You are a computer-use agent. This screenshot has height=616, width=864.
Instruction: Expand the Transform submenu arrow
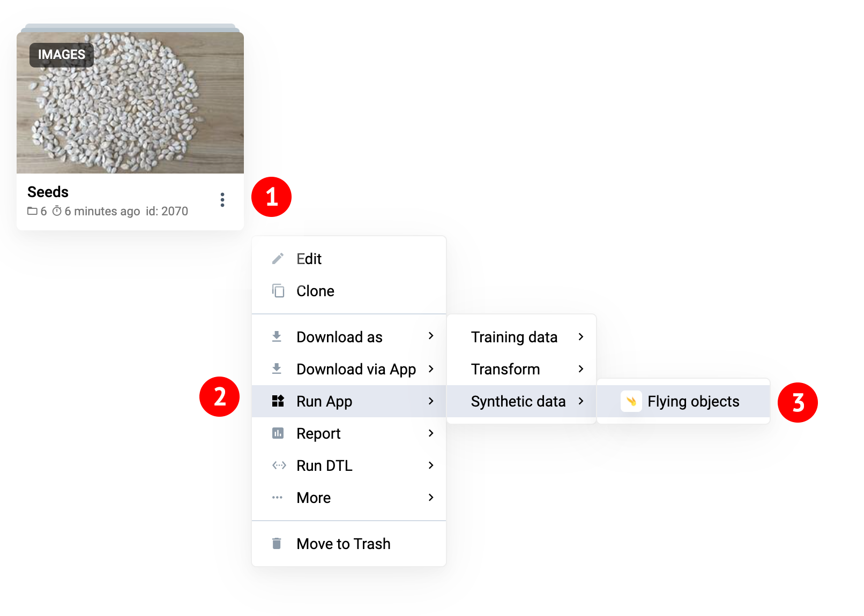point(581,369)
